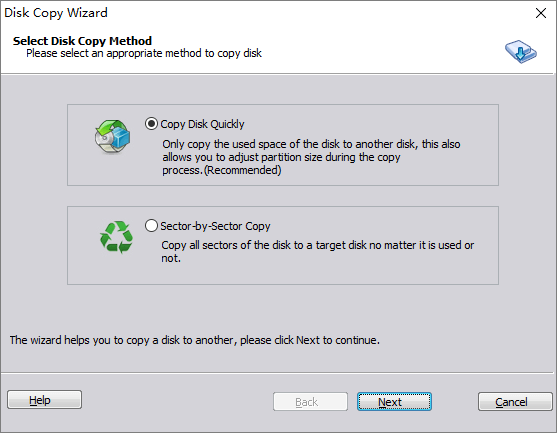Select the Copy Disk Quickly radio button
The image size is (557, 433).
tap(151, 124)
